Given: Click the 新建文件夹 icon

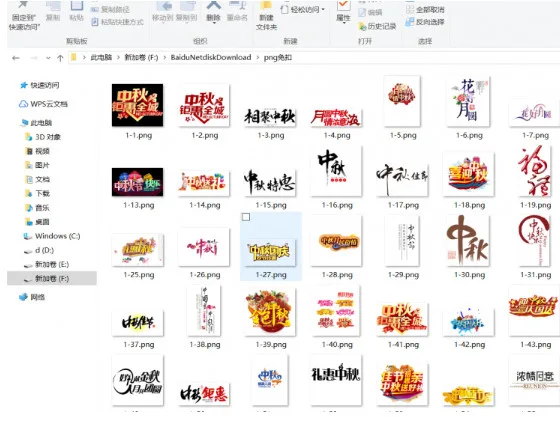Looking at the screenshot, I should click(x=266, y=5).
